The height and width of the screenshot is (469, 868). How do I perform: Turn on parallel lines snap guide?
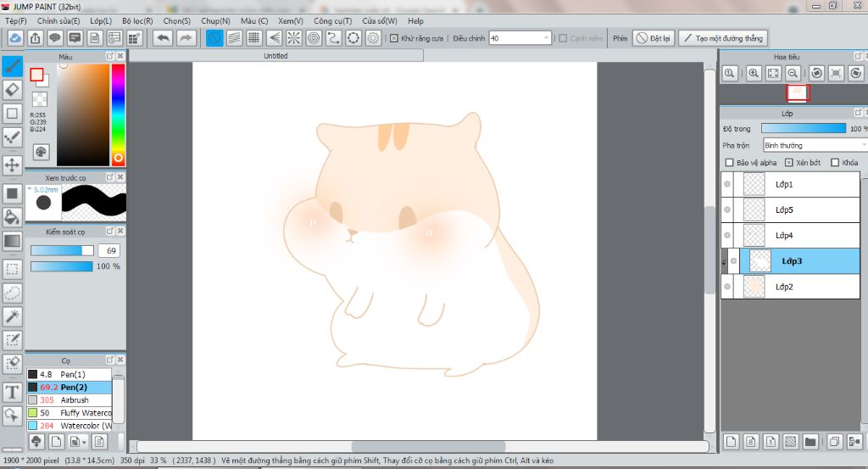click(x=234, y=38)
